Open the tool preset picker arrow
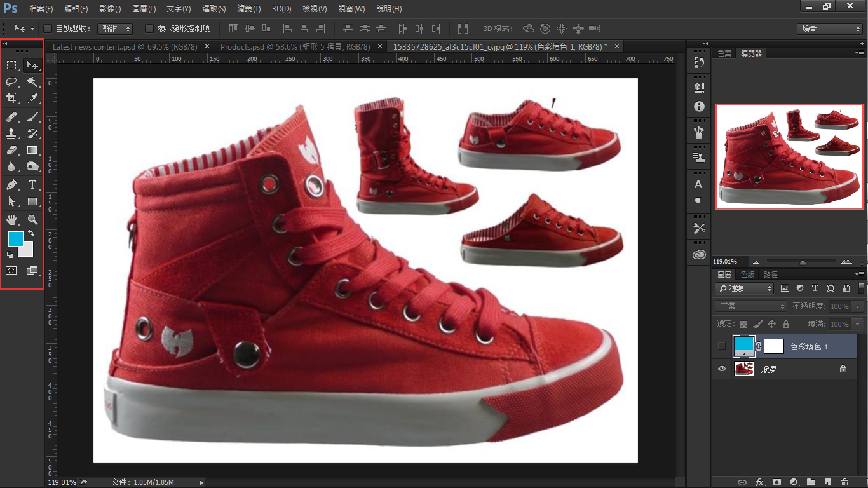Viewport: 868px width, 488px height. (x=32, y=29)
